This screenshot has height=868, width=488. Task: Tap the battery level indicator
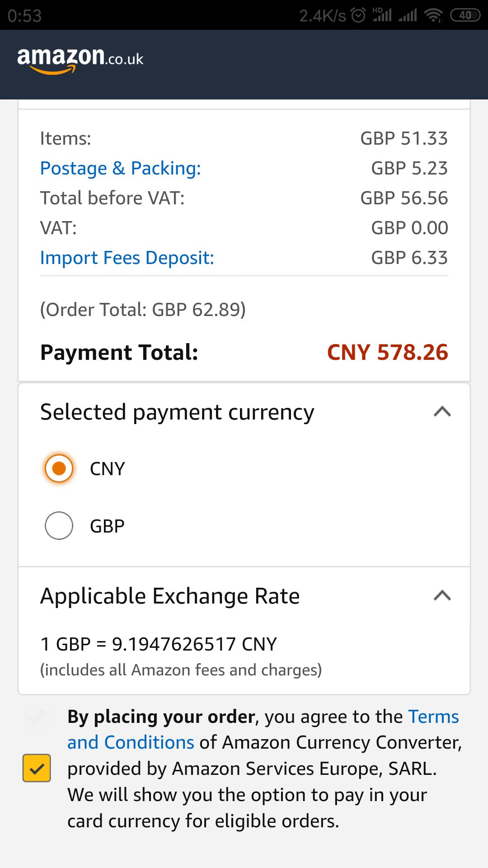click(x=465, y=15)
